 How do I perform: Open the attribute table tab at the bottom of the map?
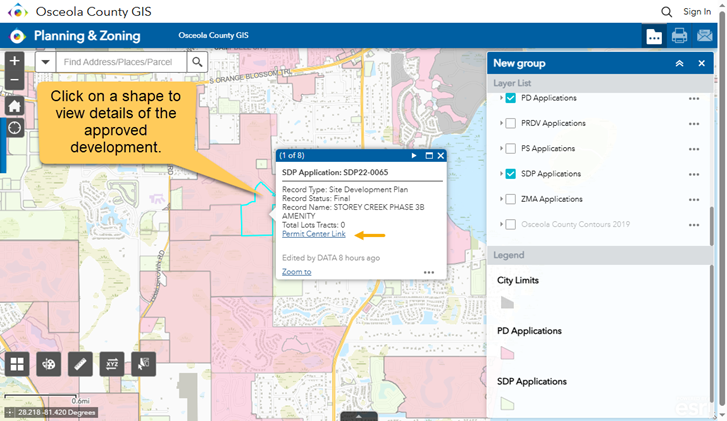(x=359, y=416)
